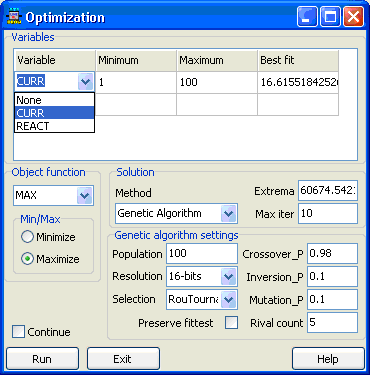Open the Method Genetic Algorithm dropdown
The width and height of the screenshot is (370, 375).
[229, 213]
